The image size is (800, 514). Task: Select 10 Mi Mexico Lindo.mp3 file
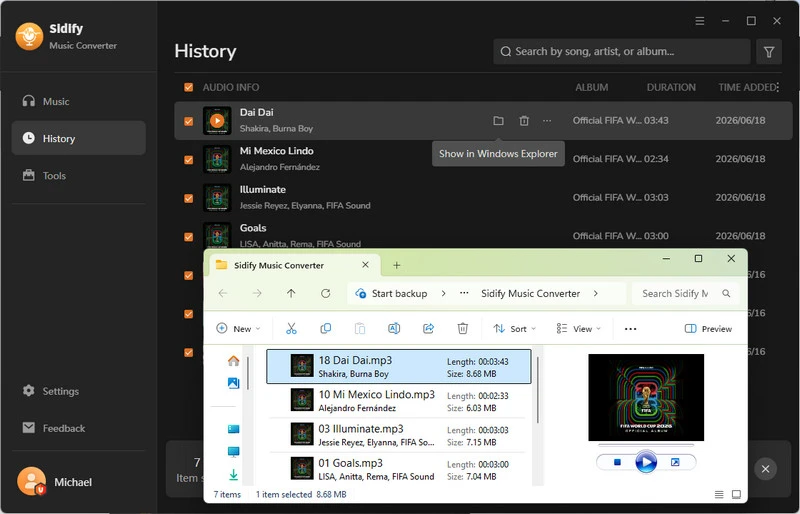[x=398, y=401]
